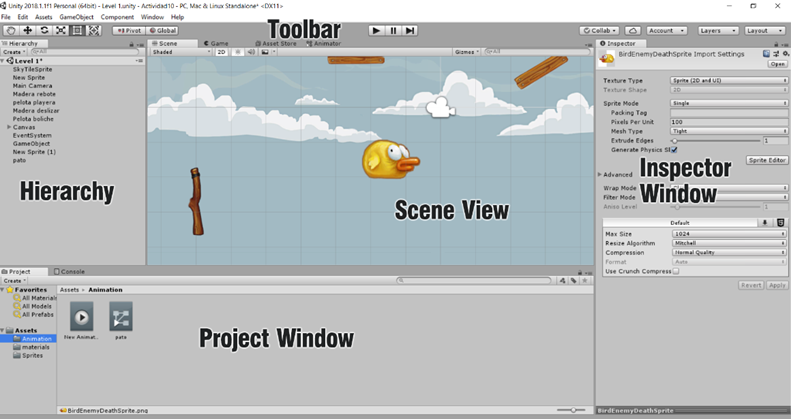Click the Apply button in Inspector
Viewport: 791px width, 419px height.
pos(777,285)
